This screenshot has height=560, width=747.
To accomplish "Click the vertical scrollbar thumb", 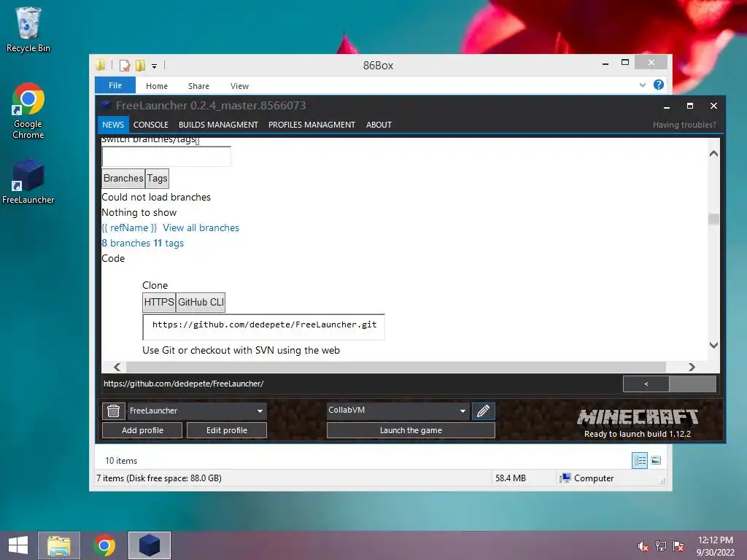I will click(713, 219).
